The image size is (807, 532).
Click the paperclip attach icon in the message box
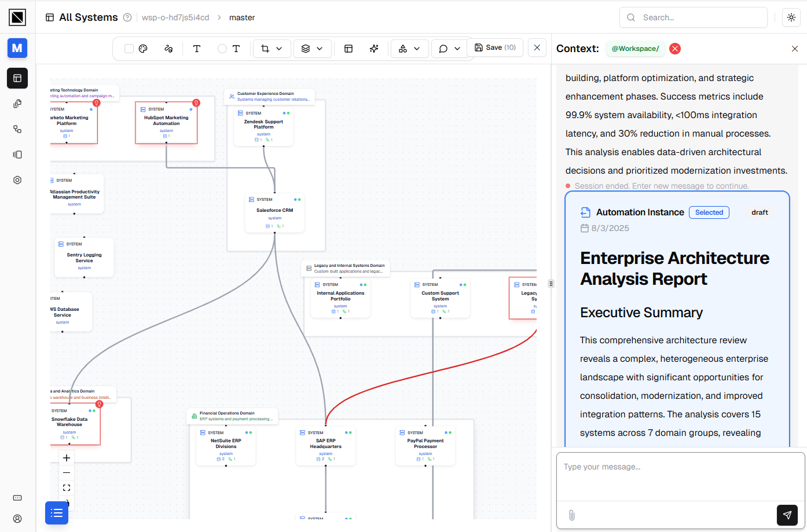572,515
